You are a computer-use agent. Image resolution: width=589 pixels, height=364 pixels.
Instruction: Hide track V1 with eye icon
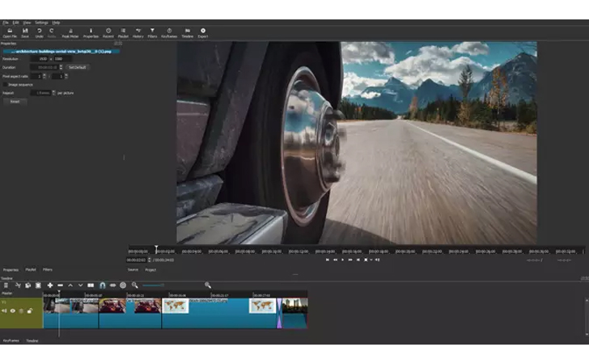(13, 311)
